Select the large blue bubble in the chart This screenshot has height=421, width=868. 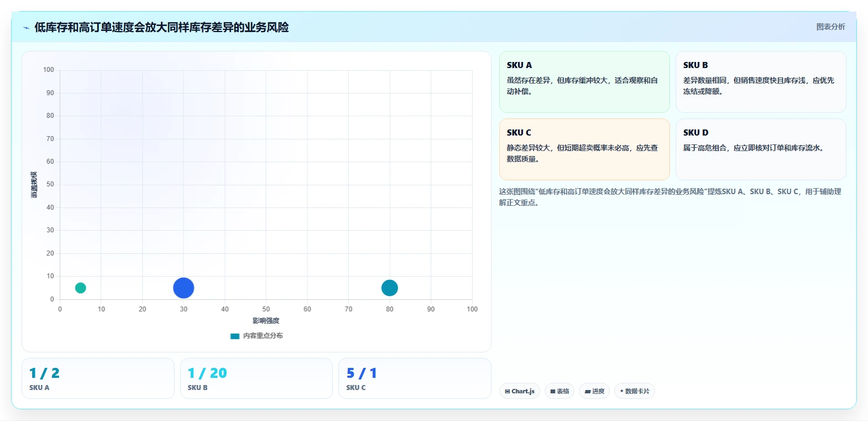pos(184,288)
